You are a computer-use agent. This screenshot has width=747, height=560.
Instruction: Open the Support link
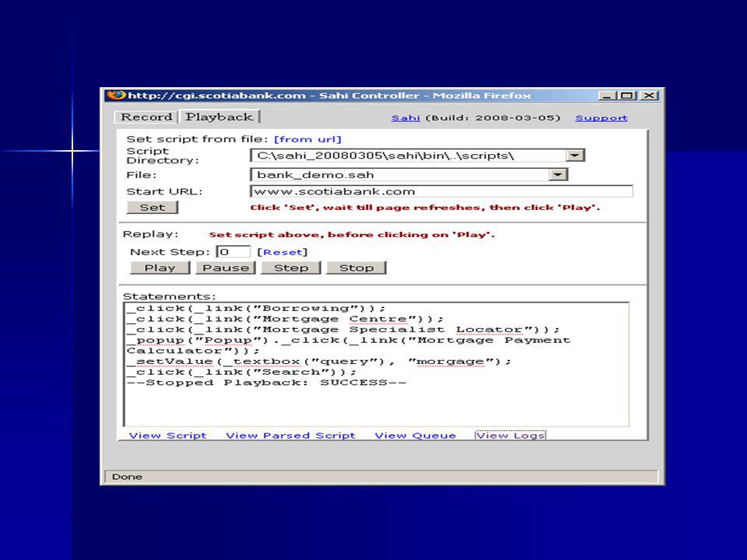pyautogui.click(x=601, y=117)
